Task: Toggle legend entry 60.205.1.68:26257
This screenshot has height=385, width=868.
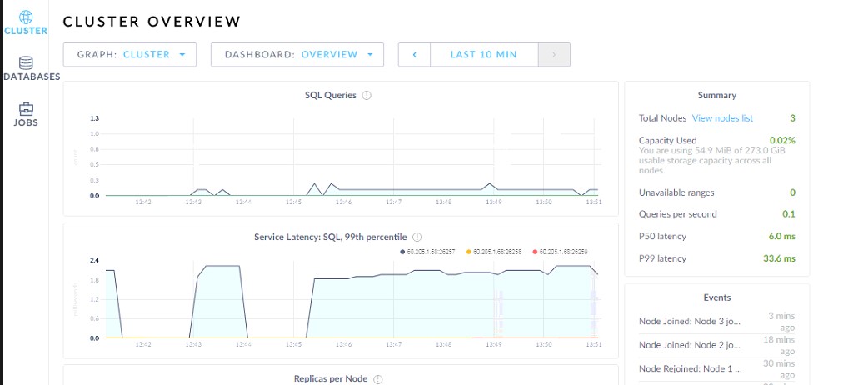Action: tap(427, 252)
